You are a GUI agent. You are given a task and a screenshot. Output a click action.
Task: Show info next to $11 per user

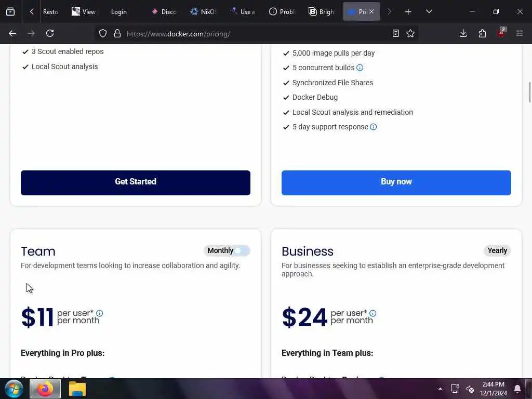click(99, 313)
